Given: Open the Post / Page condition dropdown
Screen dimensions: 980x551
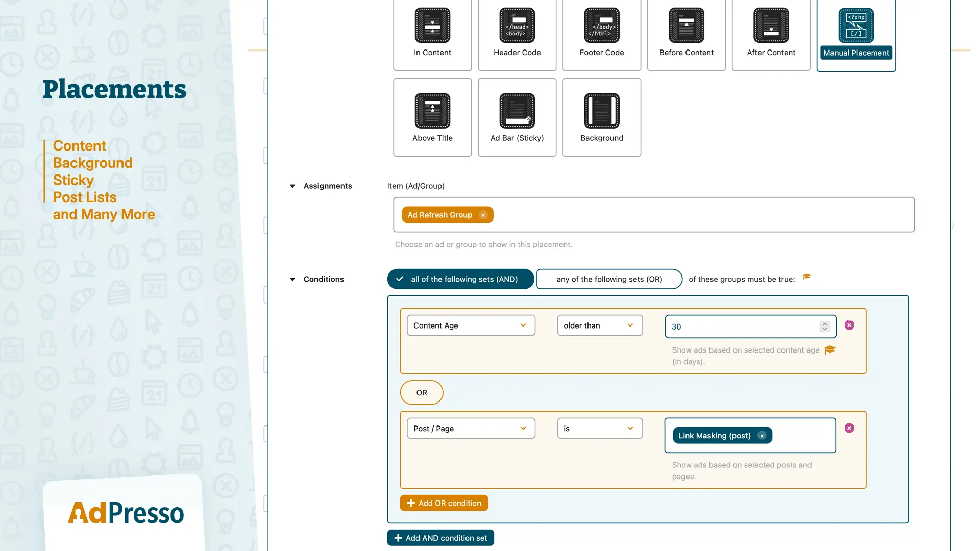Looking at the screenshot, I should [471, 429].
